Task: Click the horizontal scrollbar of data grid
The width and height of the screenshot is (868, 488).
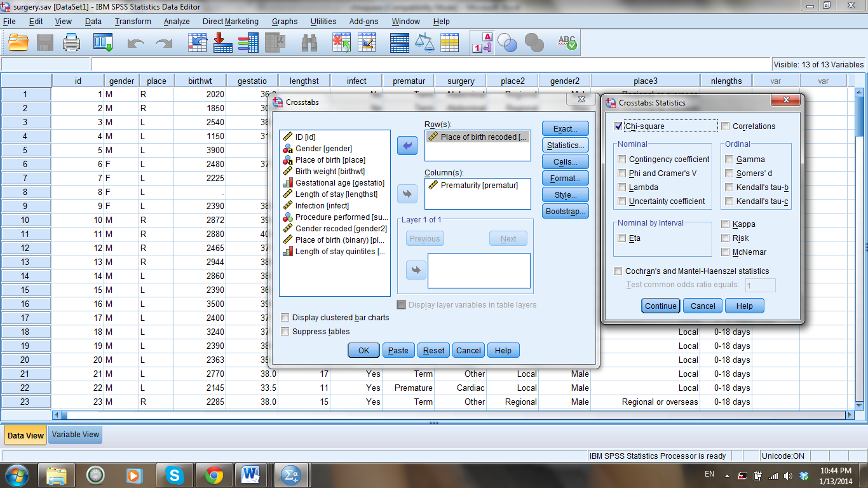Action: (x=453, y=415)
